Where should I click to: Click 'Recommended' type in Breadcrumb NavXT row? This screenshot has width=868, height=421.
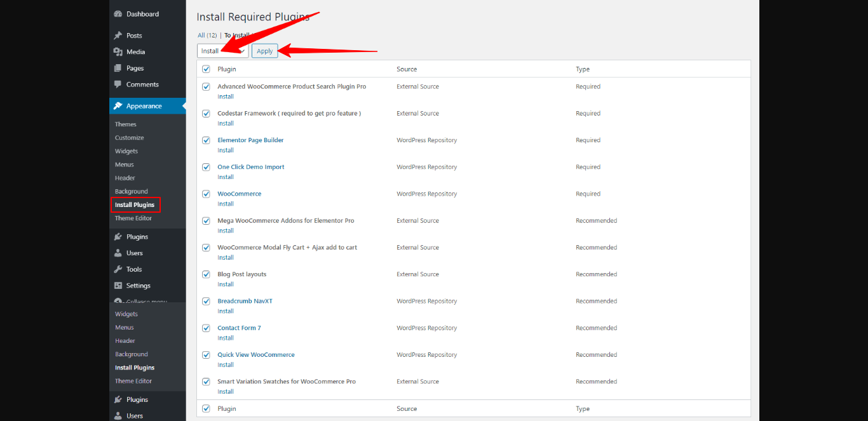[596, 301]
